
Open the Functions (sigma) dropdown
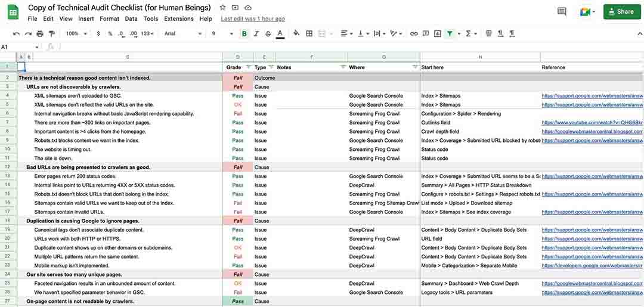click(470, 33)
